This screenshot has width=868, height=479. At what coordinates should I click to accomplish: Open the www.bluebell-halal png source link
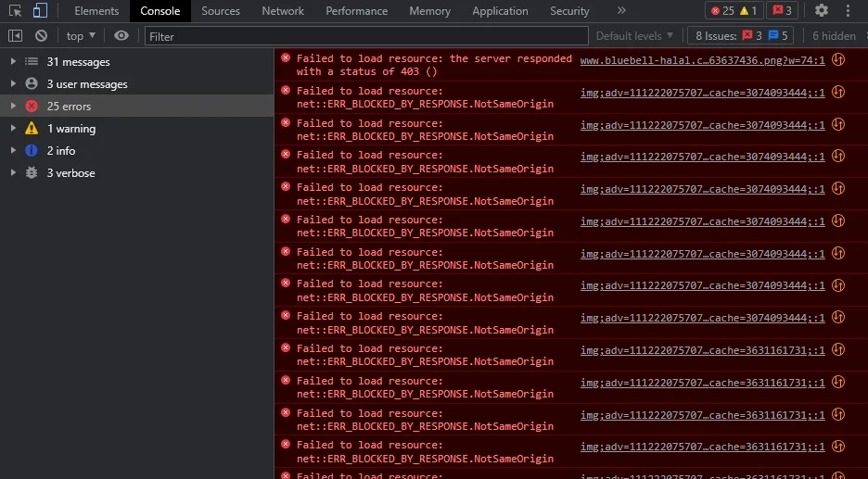[x=703, y=60]
